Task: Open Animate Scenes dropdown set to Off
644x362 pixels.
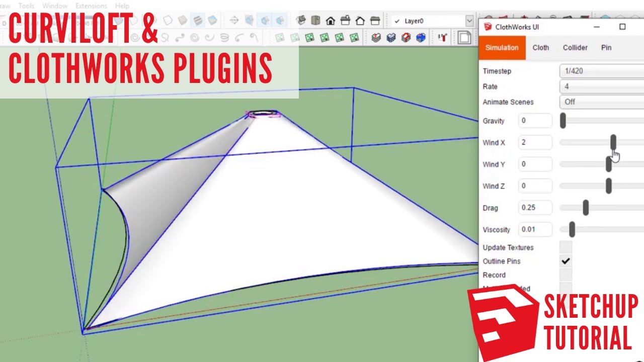Action: click(x=602, y=102)
